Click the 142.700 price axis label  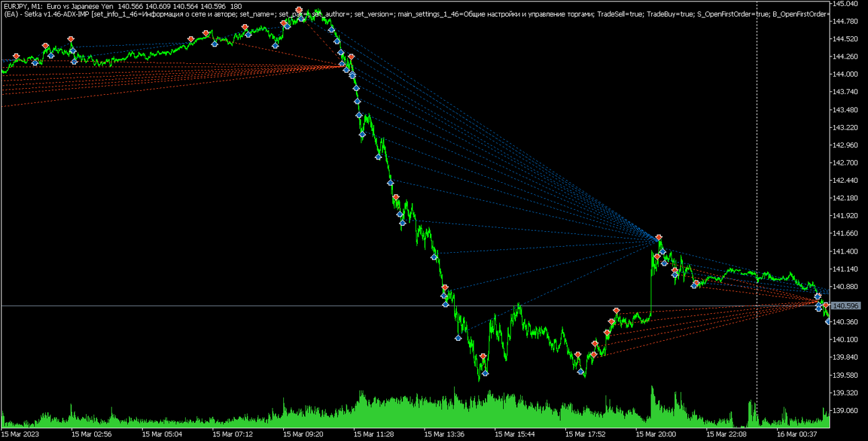tap(846, 162)
